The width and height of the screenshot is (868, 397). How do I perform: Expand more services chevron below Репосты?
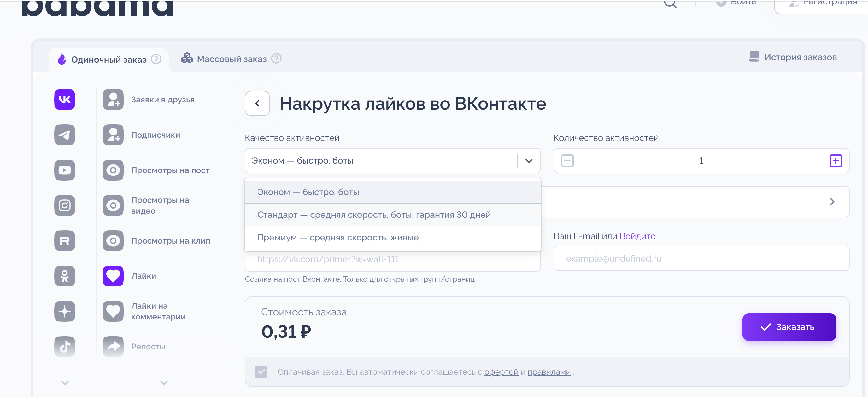click(164, 383)
